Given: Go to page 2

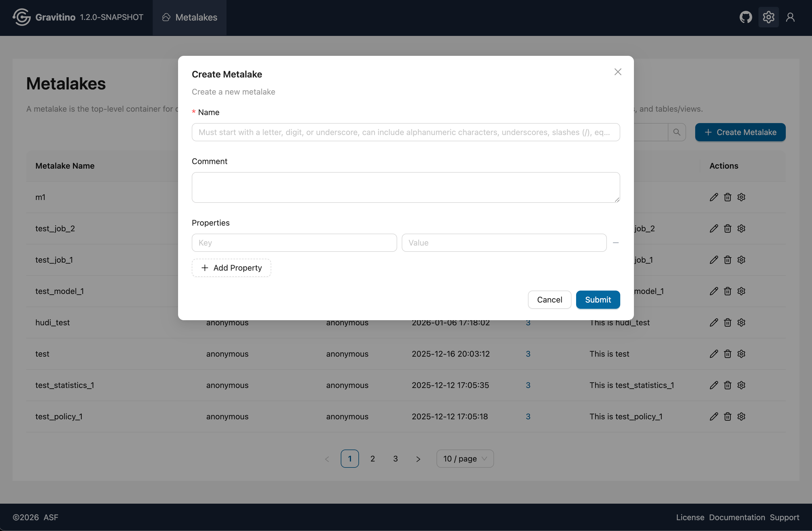Looking at the screenshot, I should [x=373, y=459].
